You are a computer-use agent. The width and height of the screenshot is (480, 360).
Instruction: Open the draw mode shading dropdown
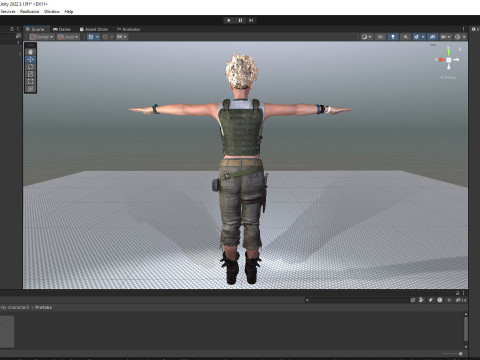pyautogui.click(x=366, y=37)
